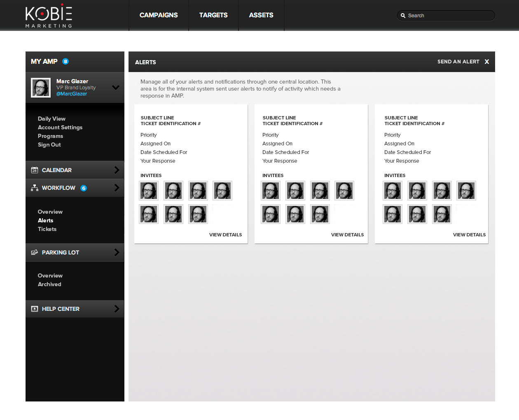Click the workflow hierarchy icon
The height and width of the screenshot is (420, 519).
tap(35, 188)
